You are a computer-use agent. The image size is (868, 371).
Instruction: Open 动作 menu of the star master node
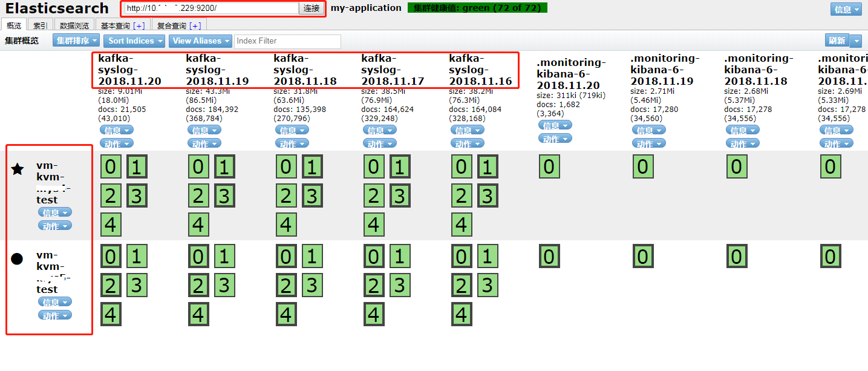pos(55,226)
